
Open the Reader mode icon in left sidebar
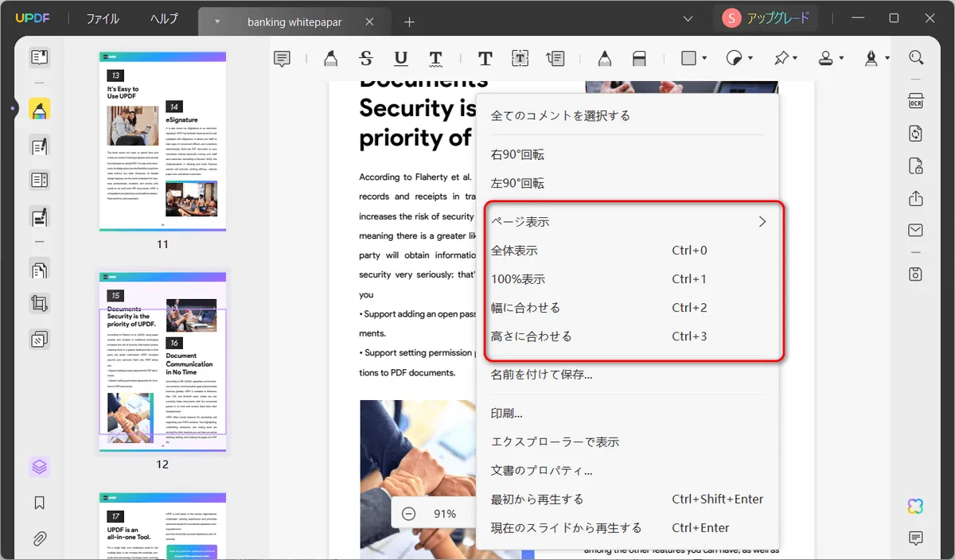[39, 57]
